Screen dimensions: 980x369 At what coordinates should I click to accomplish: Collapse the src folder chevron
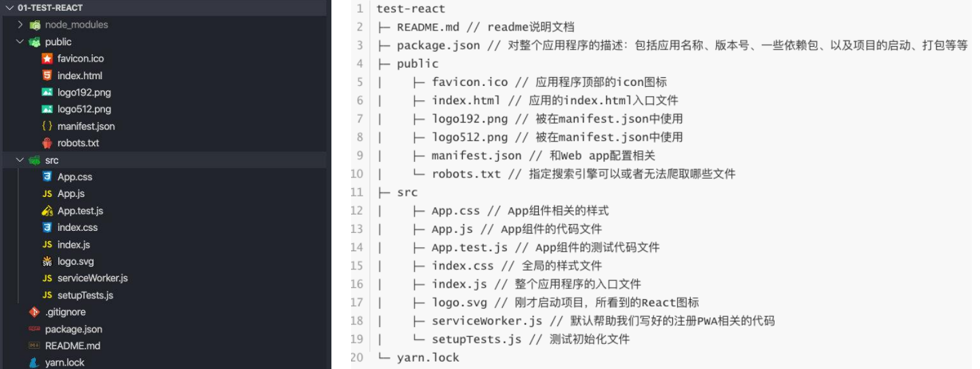(x=20, y=160)
